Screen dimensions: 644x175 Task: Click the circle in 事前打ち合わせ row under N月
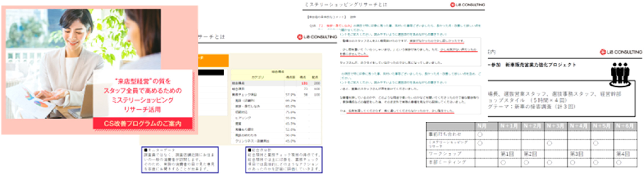(x=480, y=135)
